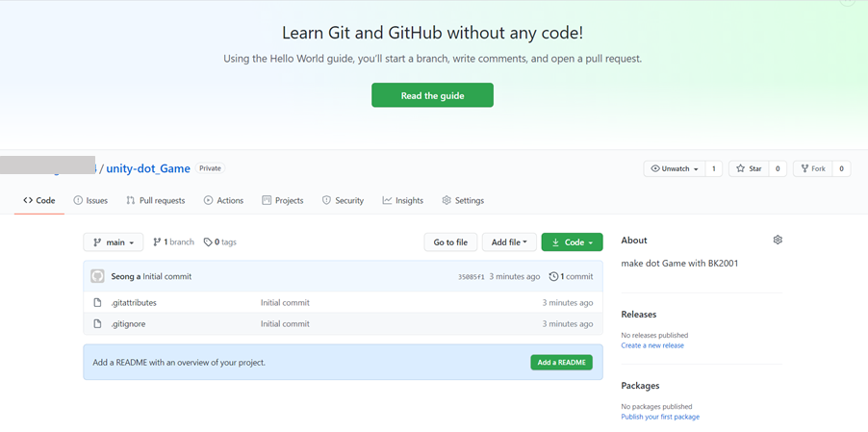Click the committer avatar next to Seong a
Screen dimensions: 868x432
coord(97,276)
